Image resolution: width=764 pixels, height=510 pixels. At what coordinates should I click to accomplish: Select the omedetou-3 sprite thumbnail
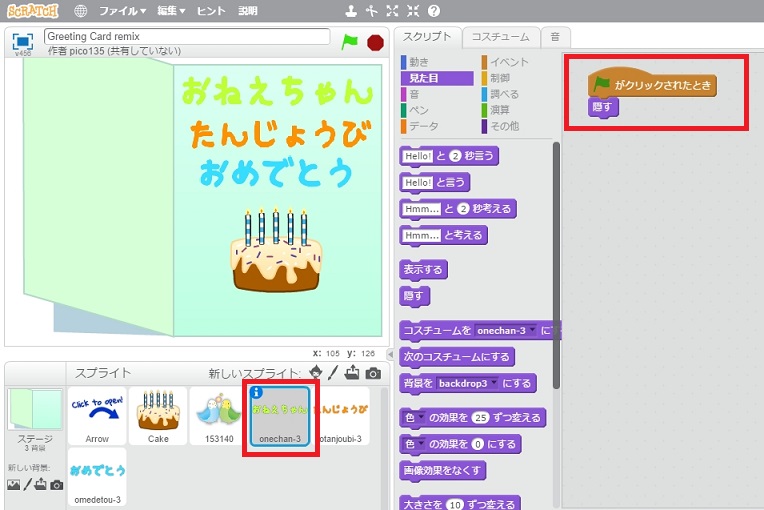click(x=97, y=477)
